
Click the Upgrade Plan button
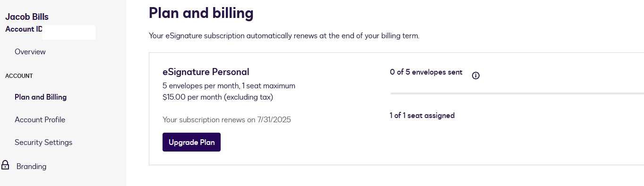[x=191, y=142]
